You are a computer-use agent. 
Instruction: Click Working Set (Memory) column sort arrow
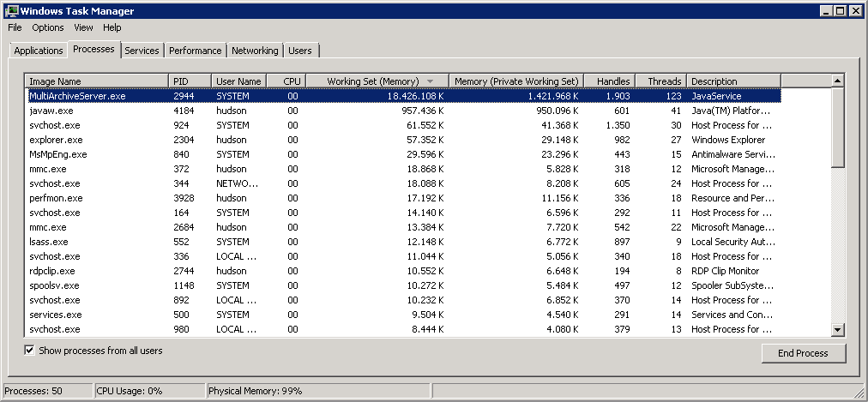click(x=430, y=81)
